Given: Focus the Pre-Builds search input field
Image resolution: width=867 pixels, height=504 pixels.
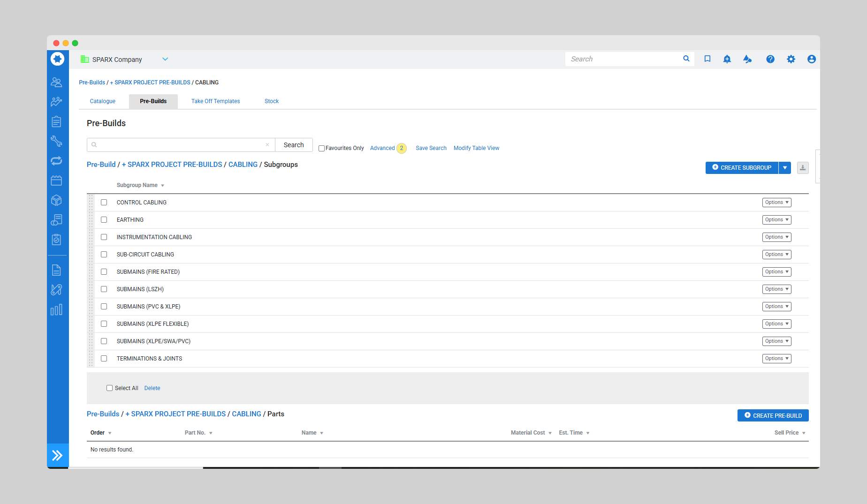Looking at the screenshot, I should coord(181,145).
